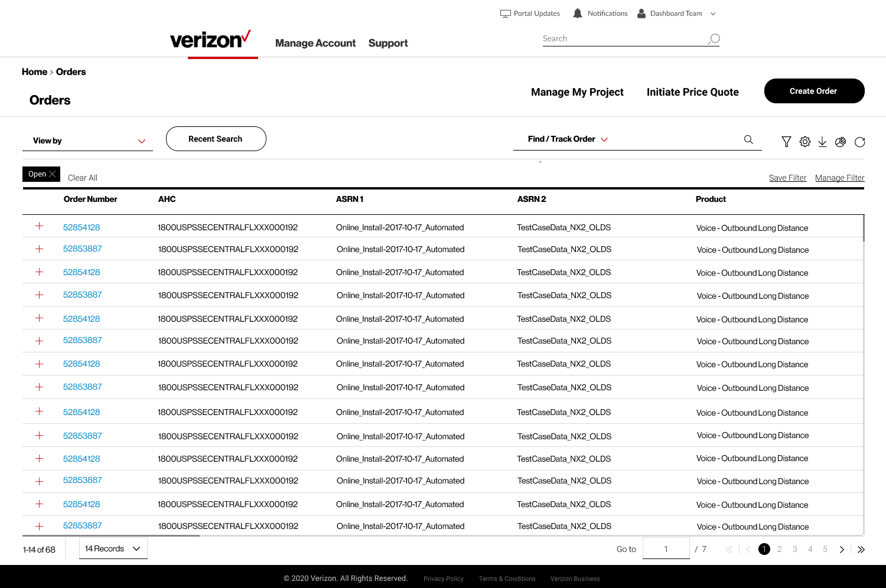Click the filter funnel icon
This screenshot has width=886, height=588.
click(786, 142)
